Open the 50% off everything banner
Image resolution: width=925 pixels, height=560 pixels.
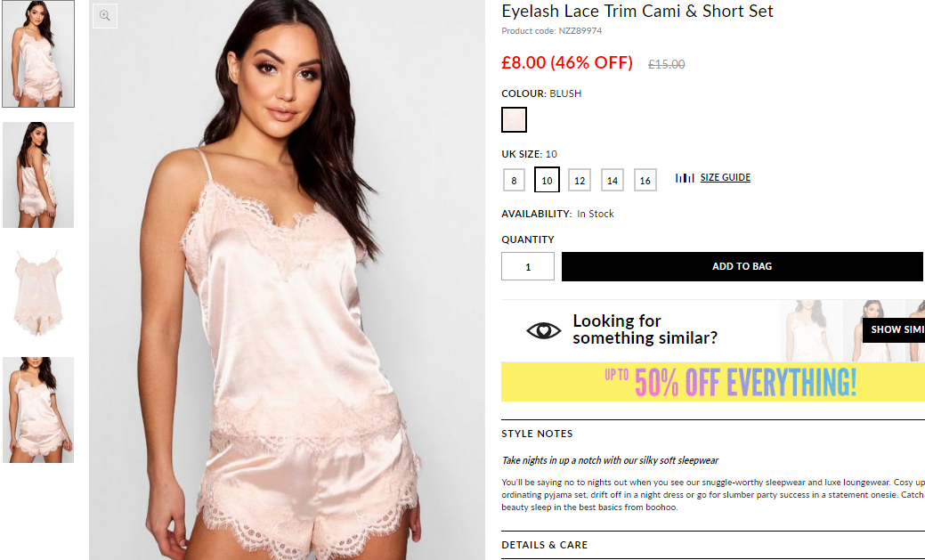pyautogui.click(x=713, y=382)
